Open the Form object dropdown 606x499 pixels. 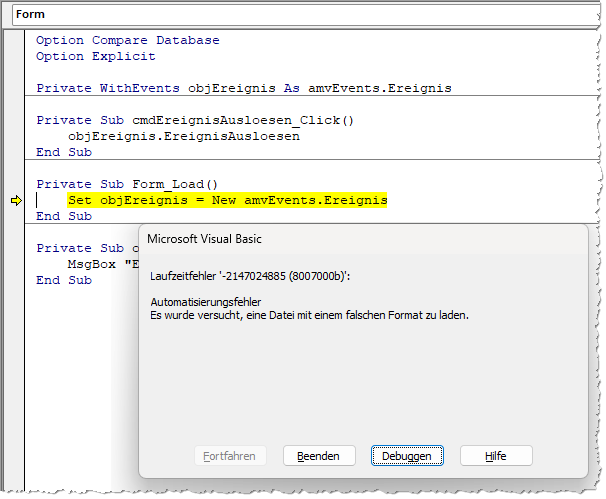(x=300, y=15)
